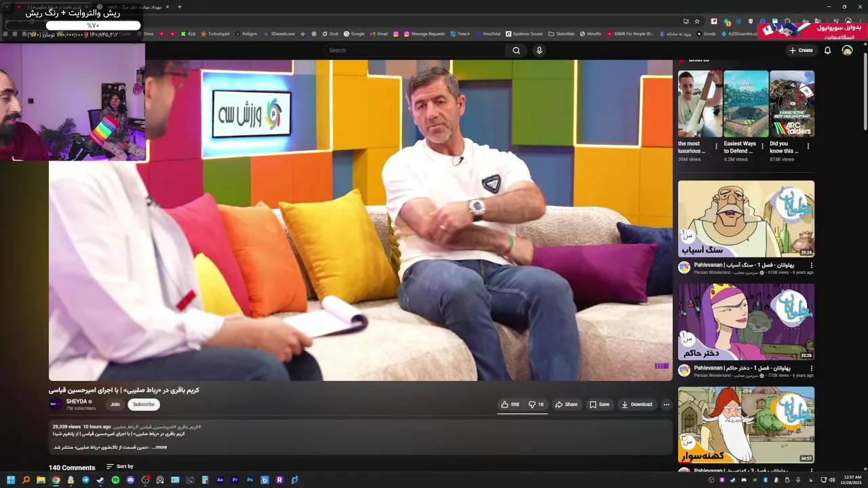868x488 pixels.
Task: Open the Sort by comments menu
Action: tap(120, 466)
